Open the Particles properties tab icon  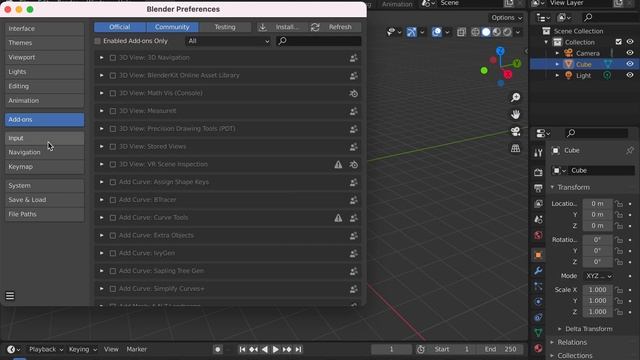point(538,287)
